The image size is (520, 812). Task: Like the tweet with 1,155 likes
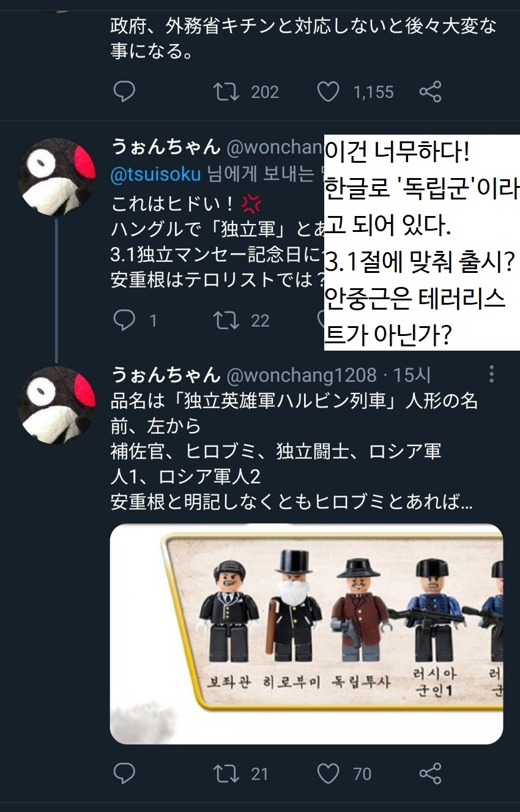328,92
